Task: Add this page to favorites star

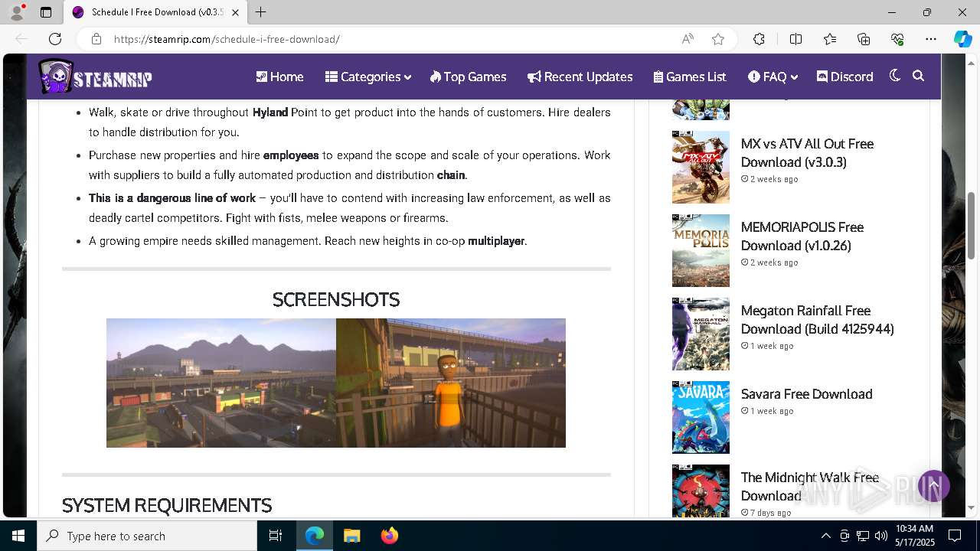Action: coord(718,39)
